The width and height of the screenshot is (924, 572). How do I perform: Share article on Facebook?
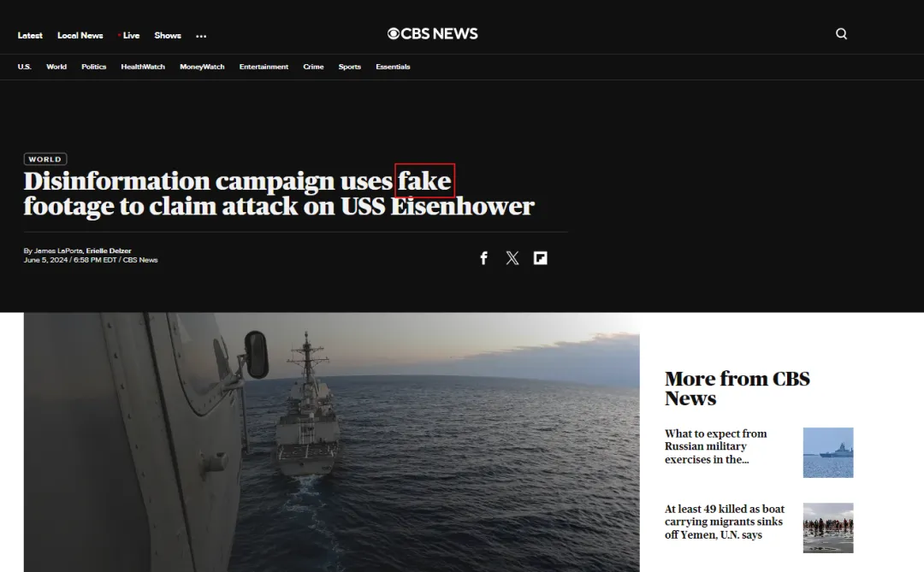coord(483,258)
